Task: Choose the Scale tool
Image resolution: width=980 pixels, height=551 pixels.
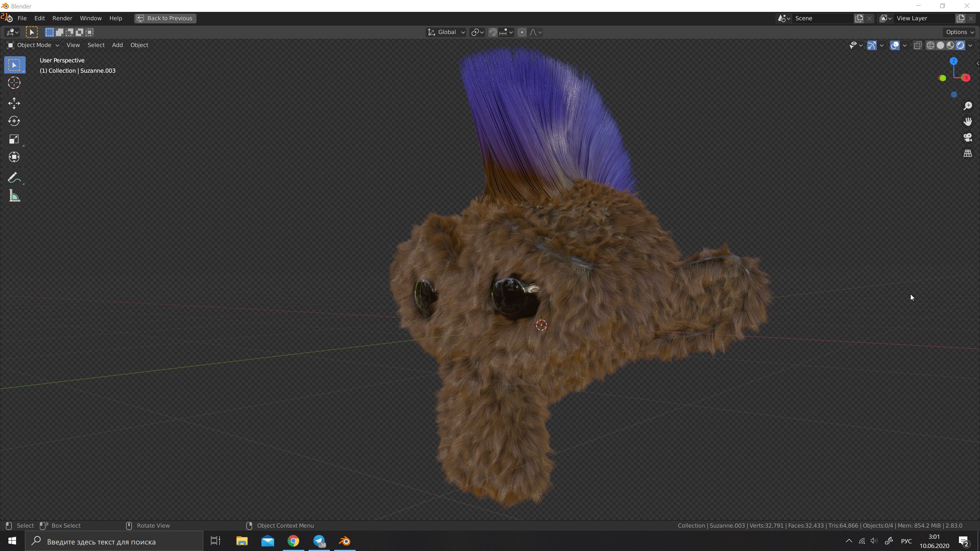Action: [x=14, y=139]
